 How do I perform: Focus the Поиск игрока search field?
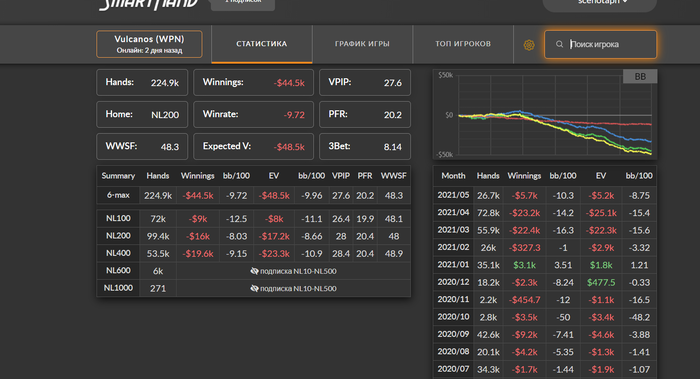(x=600, y=44)
